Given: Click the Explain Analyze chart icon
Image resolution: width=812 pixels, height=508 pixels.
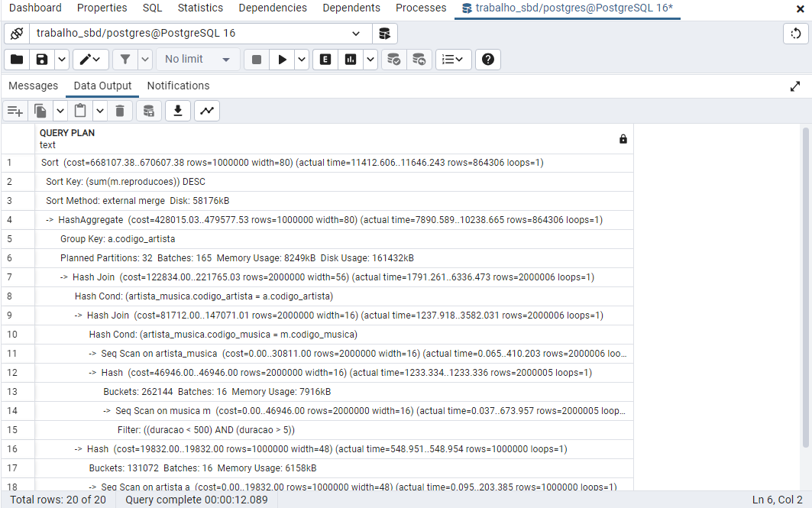Looking at the screenshot, I should 351,60.
